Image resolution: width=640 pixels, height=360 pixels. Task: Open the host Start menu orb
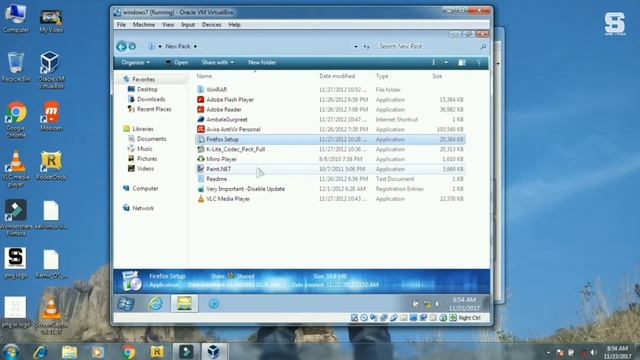pyautogui.click(x=11, y=351)
